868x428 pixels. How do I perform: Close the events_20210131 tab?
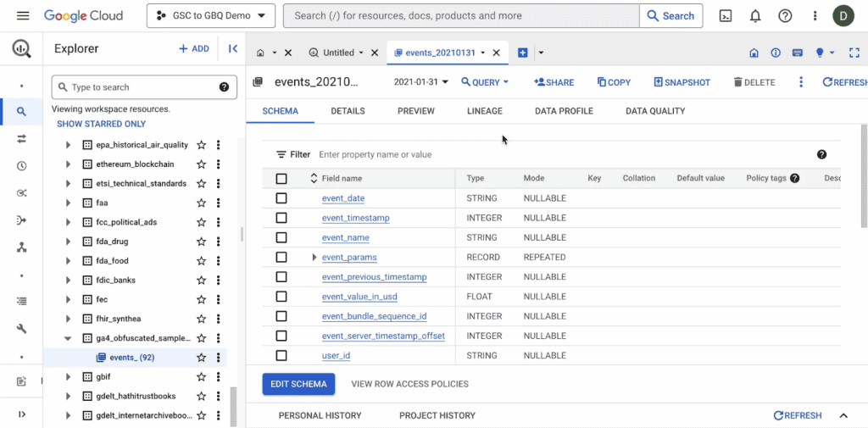point(497,53)
